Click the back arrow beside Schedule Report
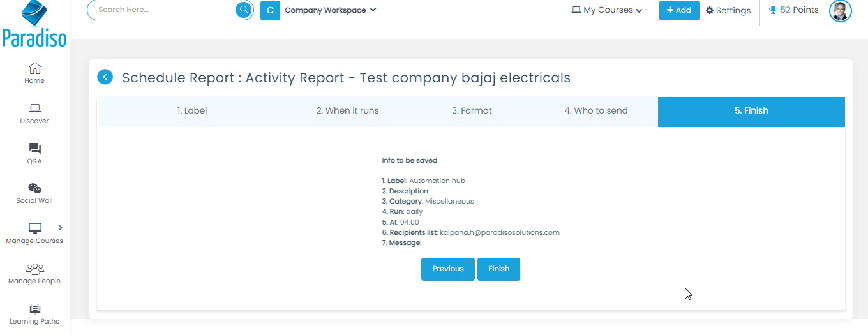The width and height of the screenshot is (868, 335). tap(105, 77)
